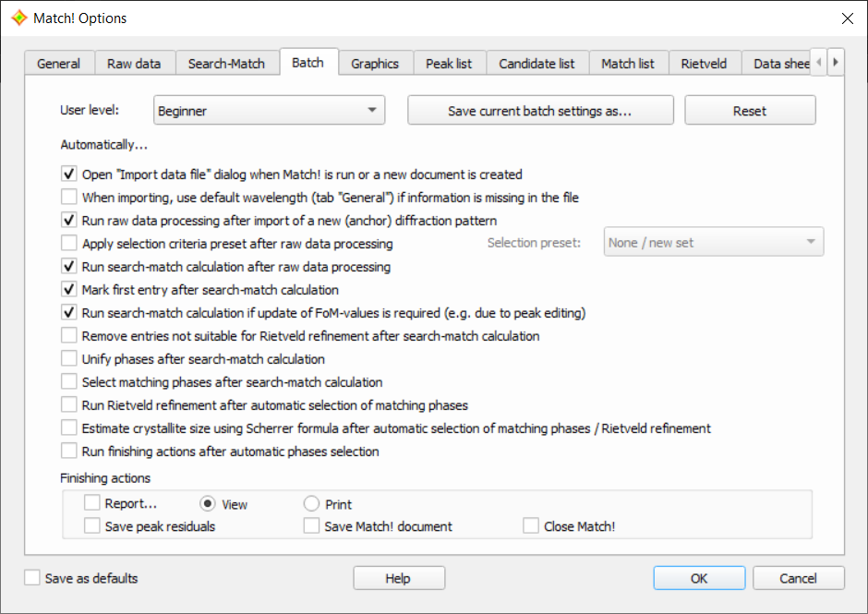Check the Close Match! finishing action
The image size is (868, 614).
(x=531, y=525)
